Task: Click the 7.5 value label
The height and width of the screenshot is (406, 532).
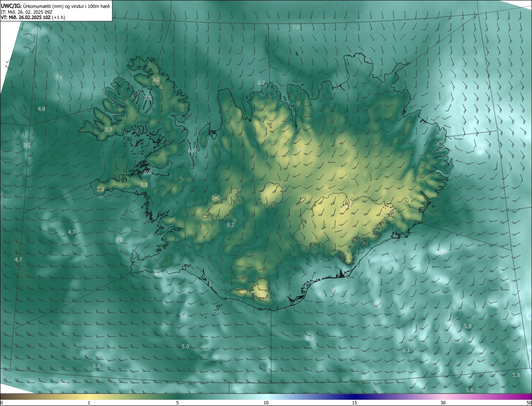Action: pos(27,145)
